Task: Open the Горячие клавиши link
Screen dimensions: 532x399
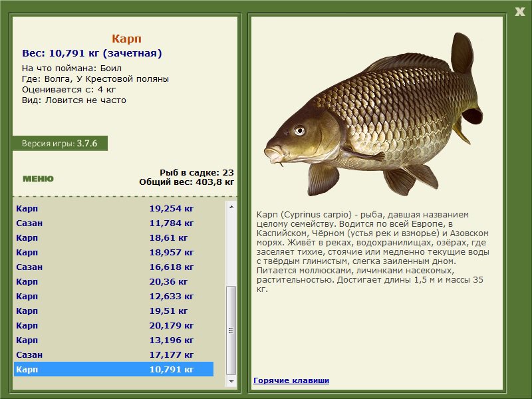Action: 291,380
